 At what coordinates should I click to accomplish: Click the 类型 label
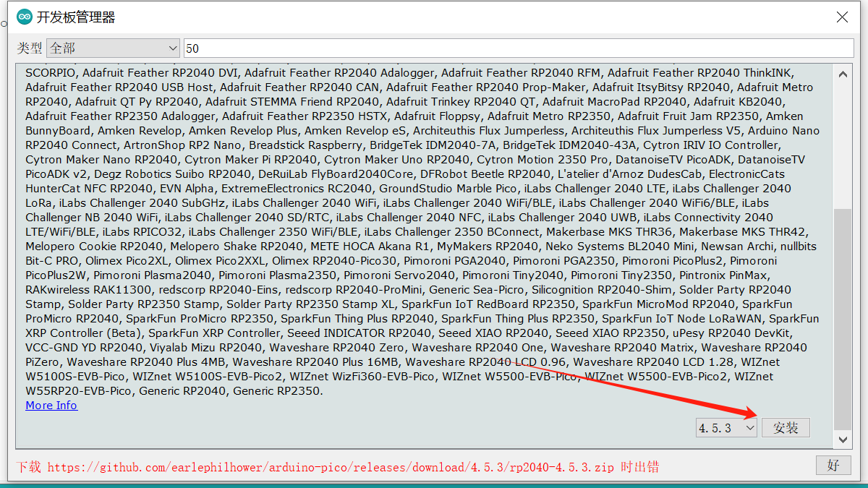30,48
